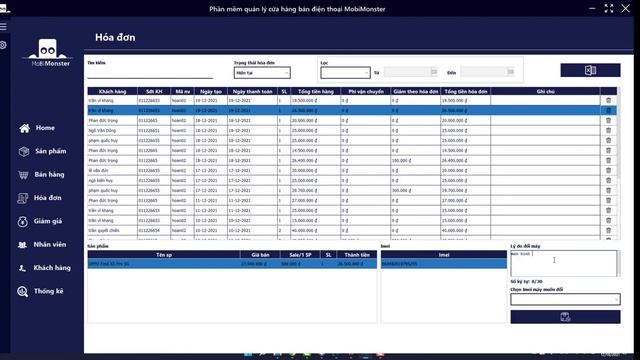
Task: Open the Thống kê statistics page
Action: [40, 291]
